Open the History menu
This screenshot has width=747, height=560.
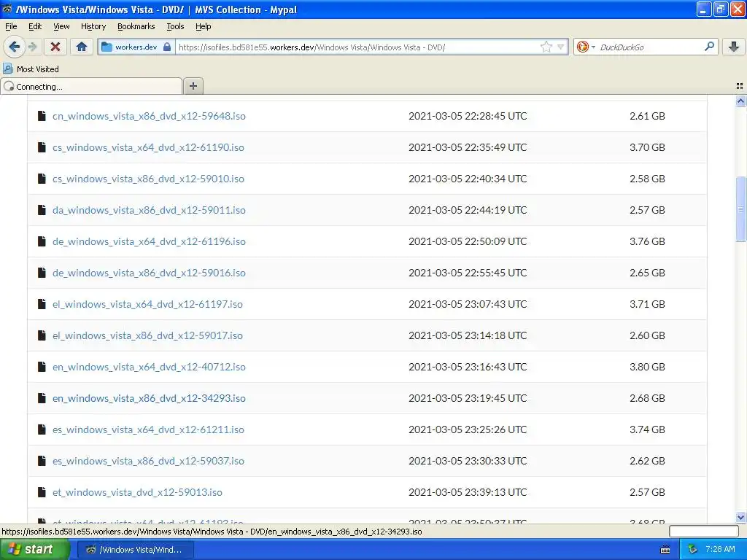(x=93, y=27)
